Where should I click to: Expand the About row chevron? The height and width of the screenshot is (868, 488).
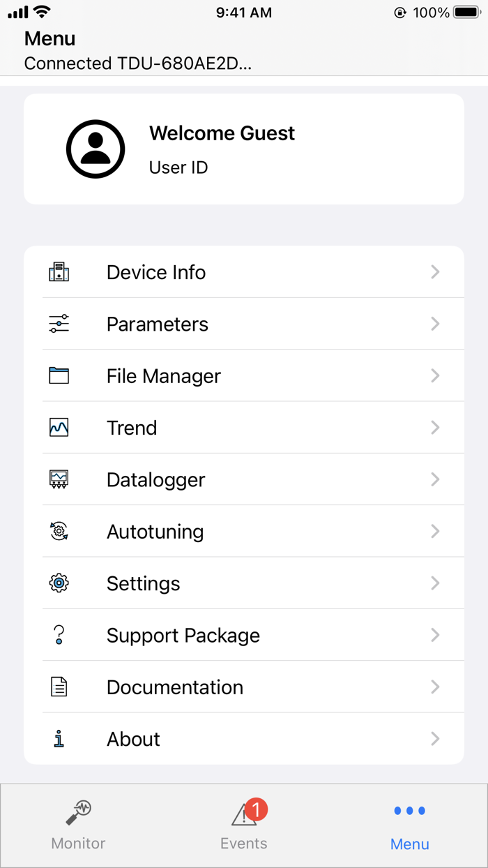pos(435,738)
